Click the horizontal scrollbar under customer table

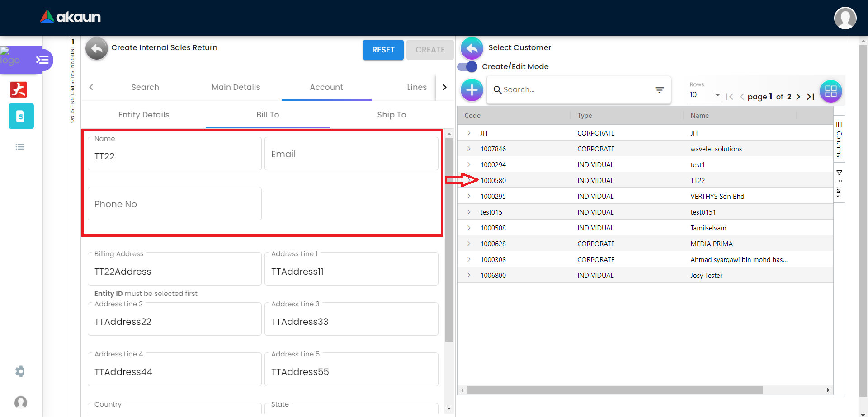[614, 390]
